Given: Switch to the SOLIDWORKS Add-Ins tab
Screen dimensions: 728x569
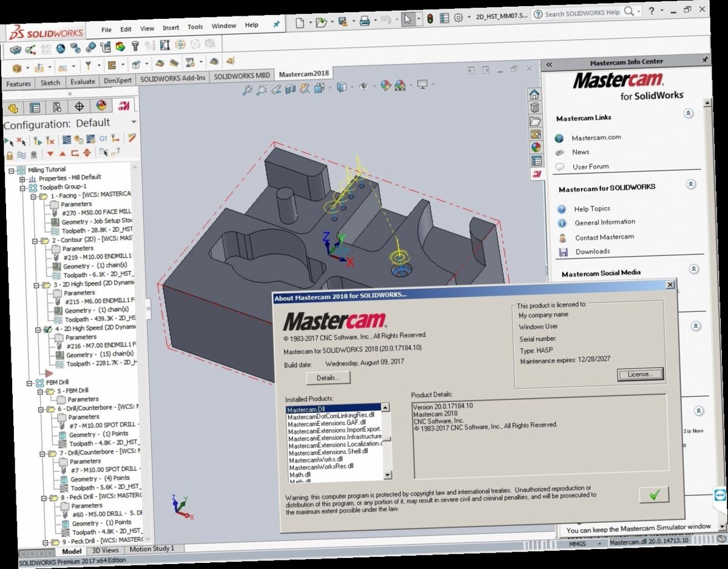Looking at the screenshot, I should coord(173,78).
